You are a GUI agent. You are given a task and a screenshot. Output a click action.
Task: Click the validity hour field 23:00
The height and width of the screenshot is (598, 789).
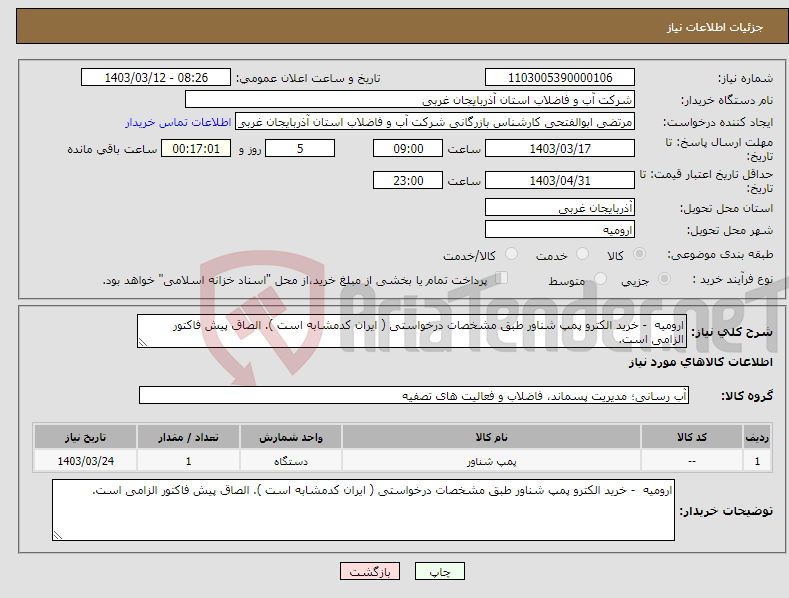tap(408, 180)
